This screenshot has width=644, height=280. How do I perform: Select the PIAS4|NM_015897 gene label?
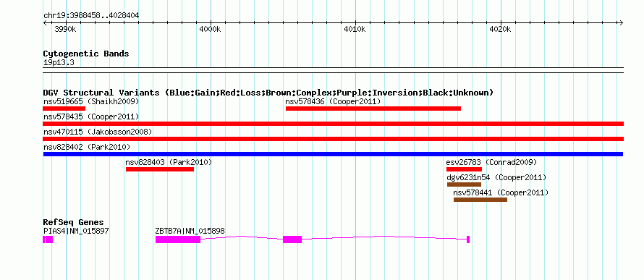(76, 231)
